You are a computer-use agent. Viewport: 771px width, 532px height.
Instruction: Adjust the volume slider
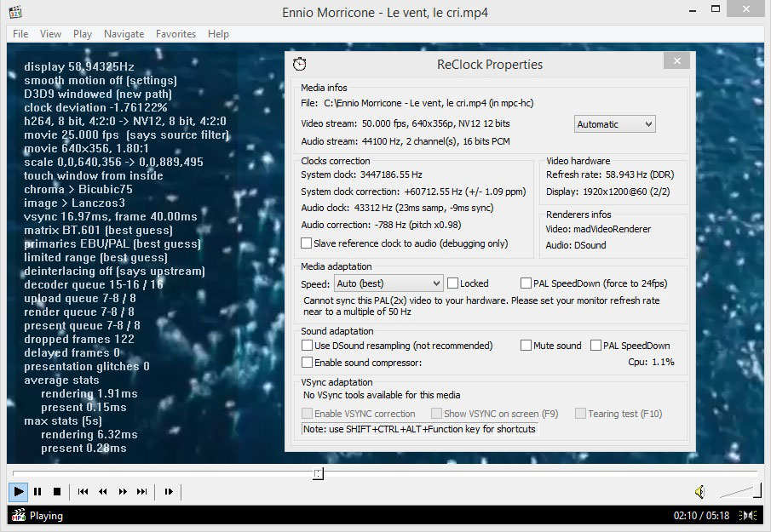pyautogui.click(x=740, y=490)
